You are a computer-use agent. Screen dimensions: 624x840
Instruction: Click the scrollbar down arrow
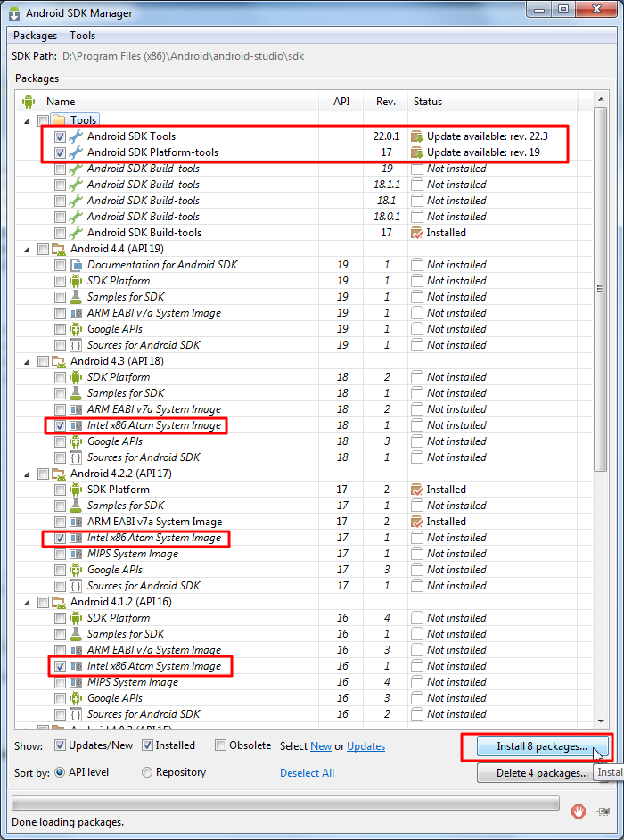pyautogui.click(x=601, y=721)
